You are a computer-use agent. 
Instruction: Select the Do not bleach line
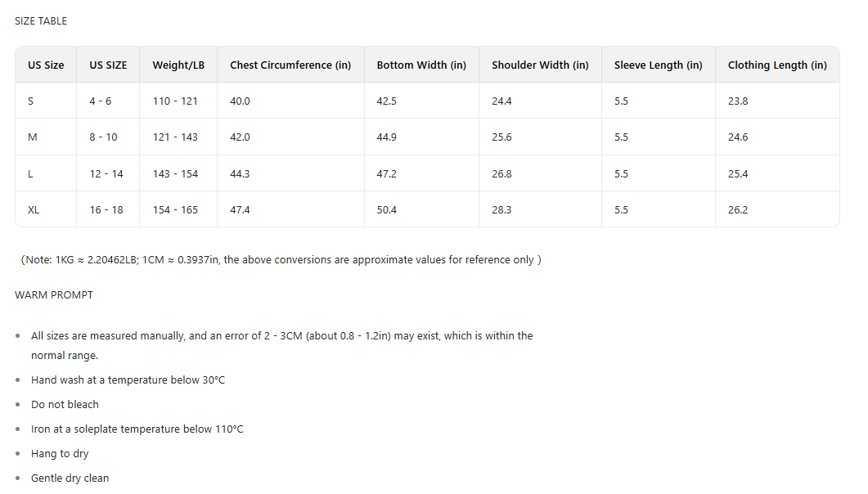(x=65, y=405)
